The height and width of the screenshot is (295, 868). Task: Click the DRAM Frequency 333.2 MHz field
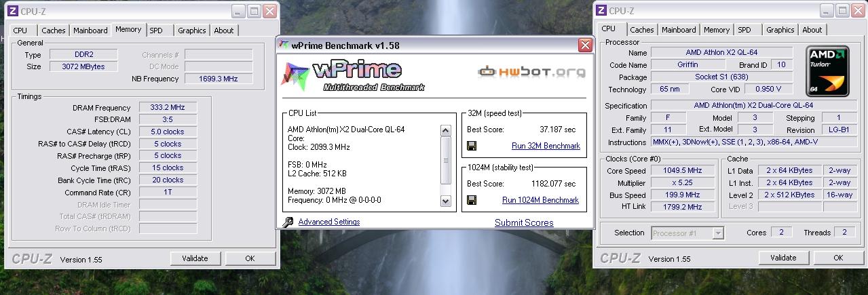click(x=167, y=107)
